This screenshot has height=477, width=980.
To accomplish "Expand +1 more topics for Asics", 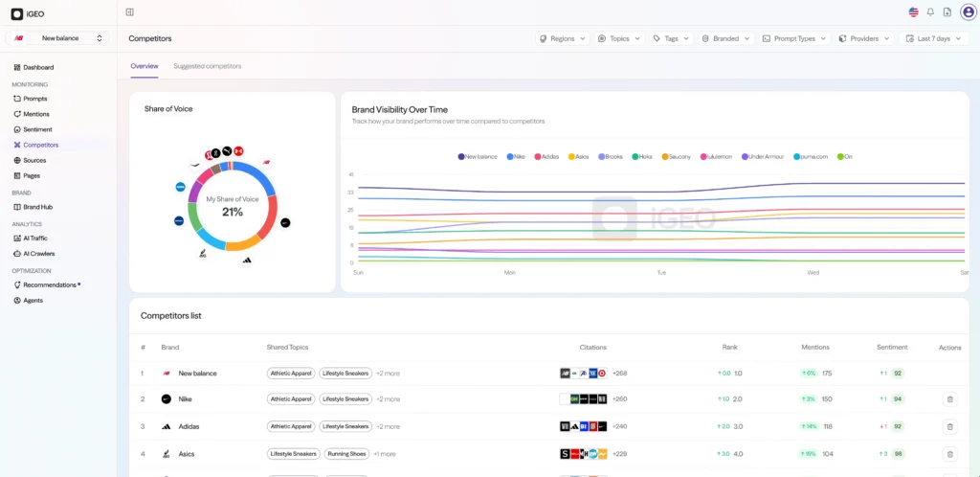I will tap(385, 454).
